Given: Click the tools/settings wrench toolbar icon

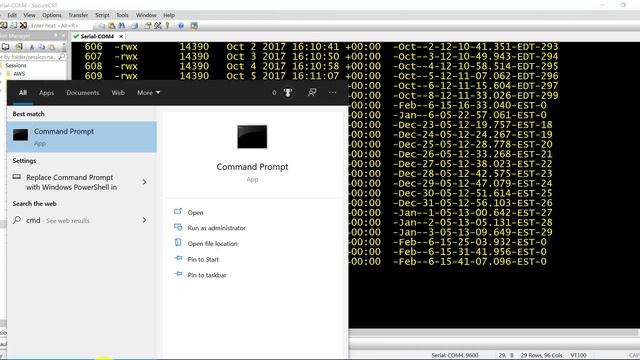Looking at the screenshot, I should pyautogui.click(x=158, y=26).
